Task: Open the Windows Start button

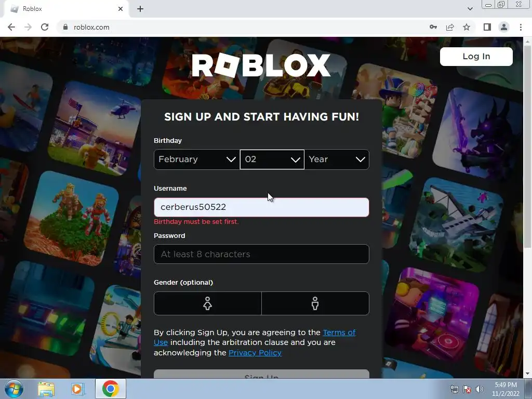Action: click(14, 389)
